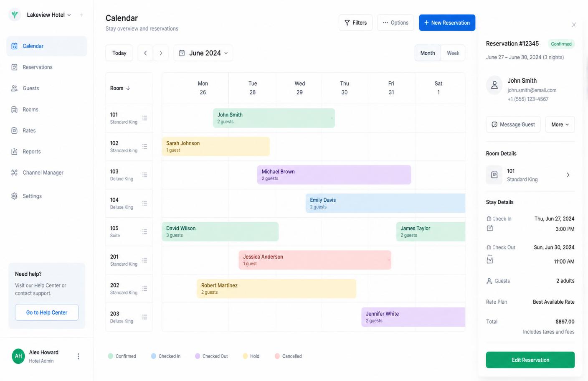Open the Options menu
588x381 pixels.
click(x=395, y=23)
